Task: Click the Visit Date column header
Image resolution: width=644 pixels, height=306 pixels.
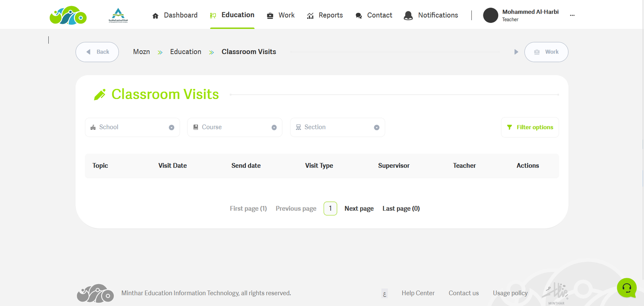Action: click(172, 166)
